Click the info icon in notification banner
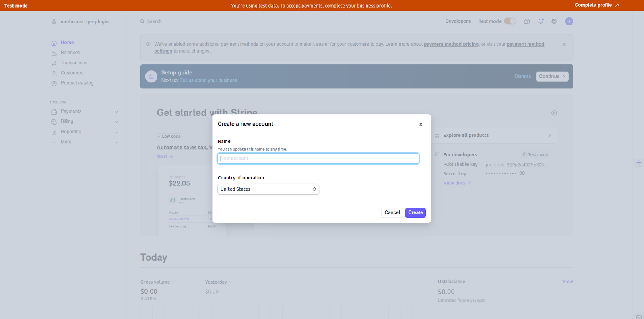This screenshot has height=319, width=644. 148,44
